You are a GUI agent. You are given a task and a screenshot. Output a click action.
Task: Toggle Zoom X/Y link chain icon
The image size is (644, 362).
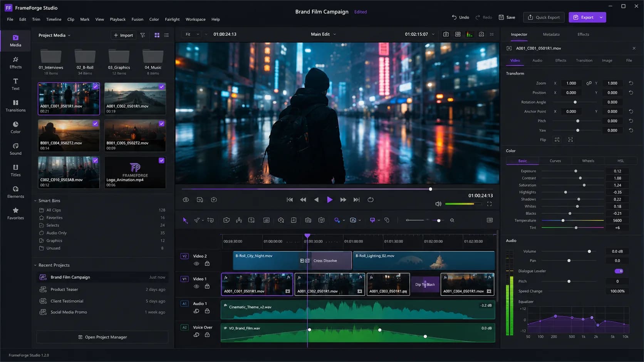click(589, 83)
